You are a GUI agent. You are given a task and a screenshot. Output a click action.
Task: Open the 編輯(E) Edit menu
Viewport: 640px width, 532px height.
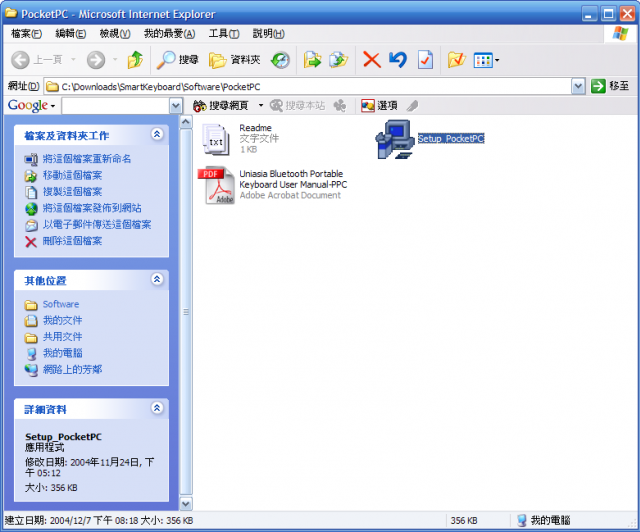tap(71, 33)
